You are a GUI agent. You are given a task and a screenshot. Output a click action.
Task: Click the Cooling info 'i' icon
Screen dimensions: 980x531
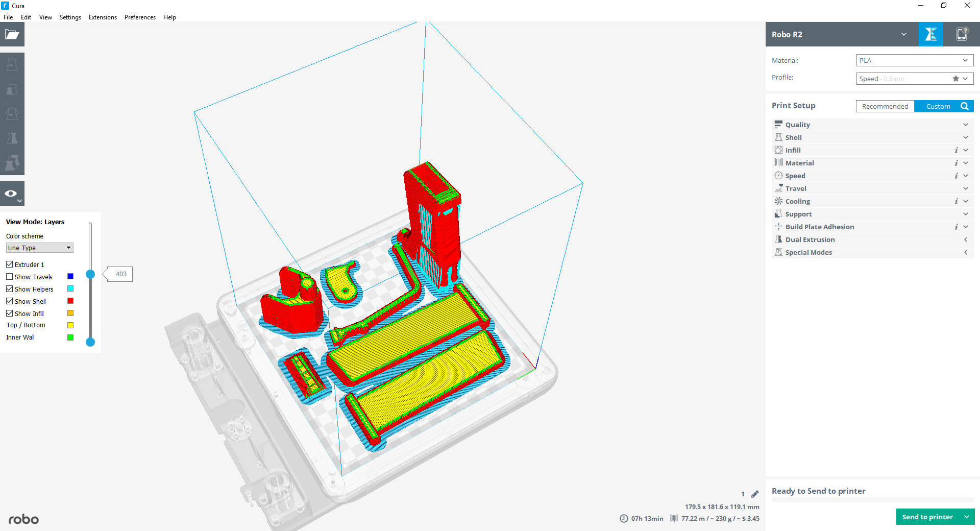click(x=956, y=201)
